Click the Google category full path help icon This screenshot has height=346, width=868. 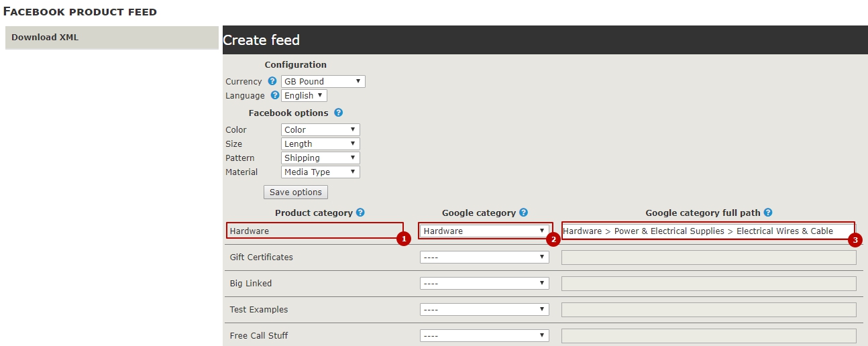coord(768,213)
